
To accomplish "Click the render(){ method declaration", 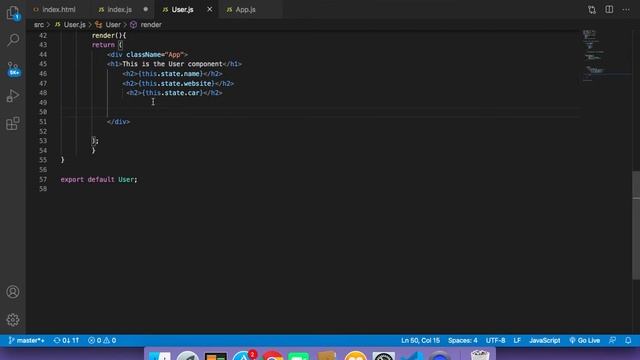I will [x=109, y=36].
